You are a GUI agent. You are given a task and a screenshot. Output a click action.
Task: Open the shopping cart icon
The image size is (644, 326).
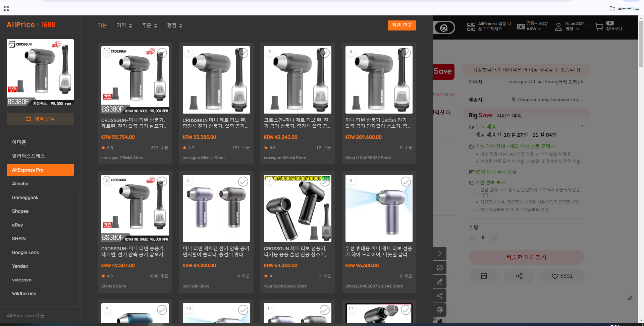(599, 26)
